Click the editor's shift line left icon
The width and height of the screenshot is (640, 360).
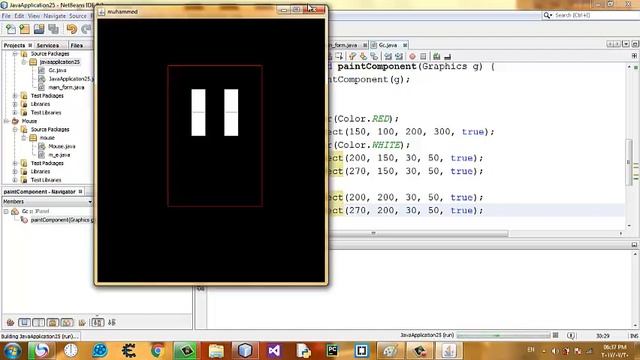click(x=388, y=56)
